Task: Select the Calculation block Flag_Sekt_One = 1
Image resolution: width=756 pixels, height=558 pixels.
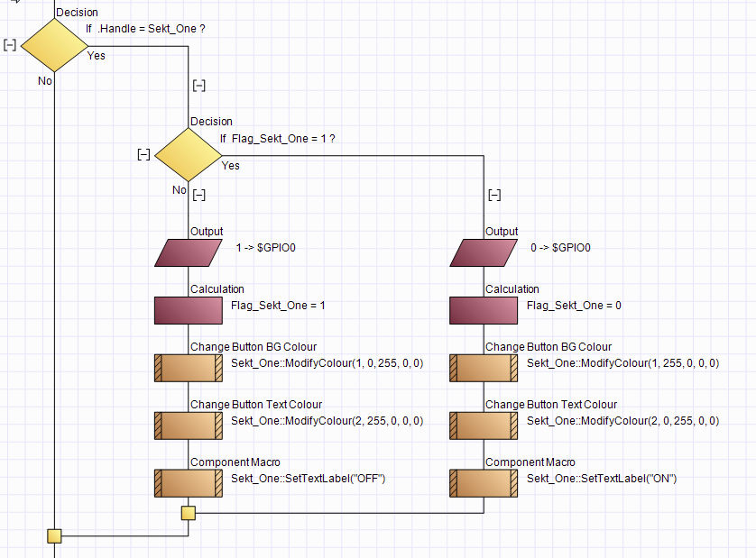Action: coord(189,310)
